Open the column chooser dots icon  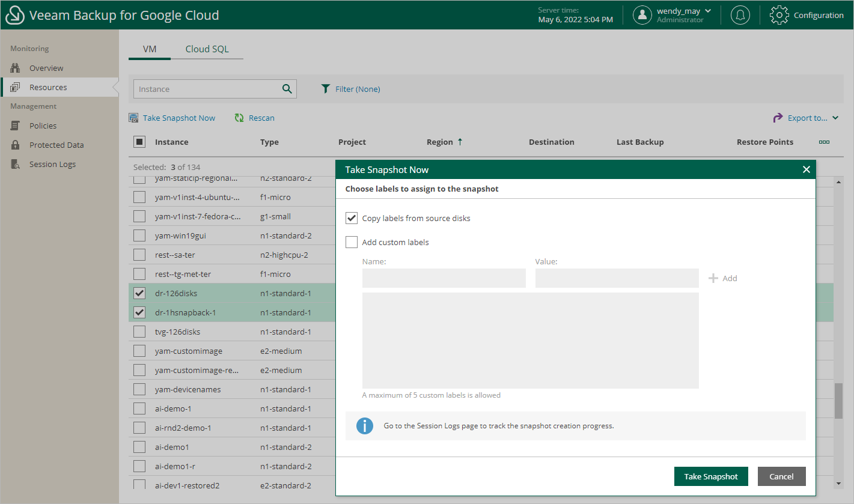pos(824,142)
